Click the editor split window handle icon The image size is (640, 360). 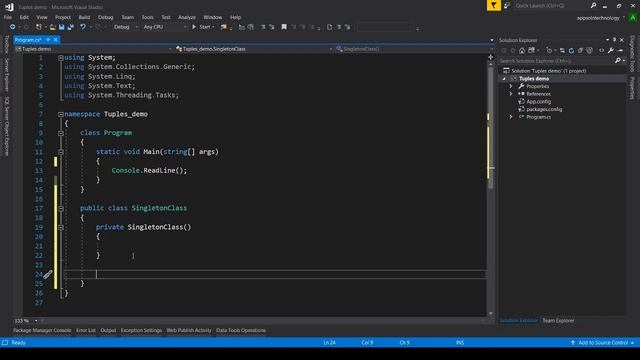point(491,57)
